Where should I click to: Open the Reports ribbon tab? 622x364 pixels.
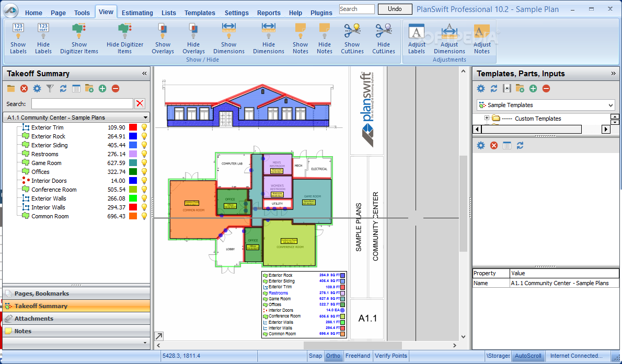(x=269, y=13)
